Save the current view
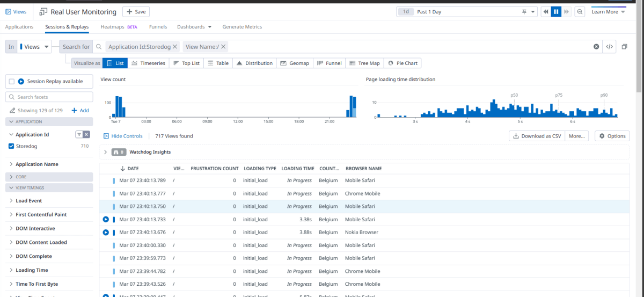Viewport: 644px width, 297px height. pos(136,12)
